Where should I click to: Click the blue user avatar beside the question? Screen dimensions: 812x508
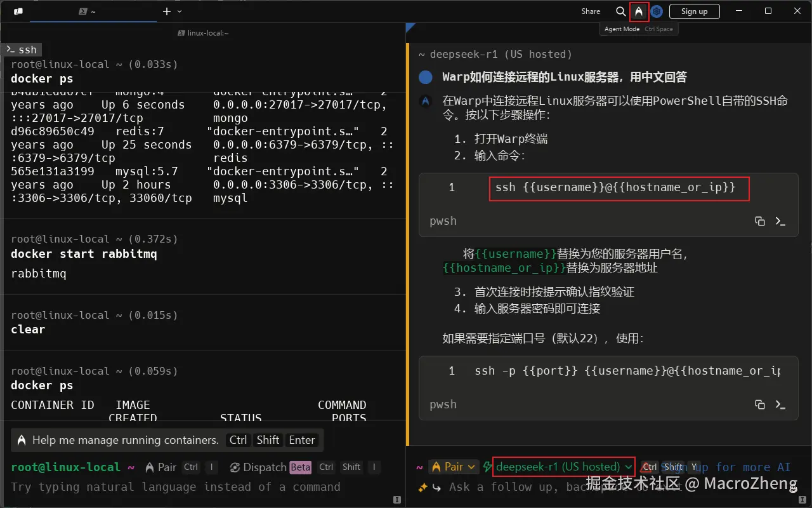426,77
